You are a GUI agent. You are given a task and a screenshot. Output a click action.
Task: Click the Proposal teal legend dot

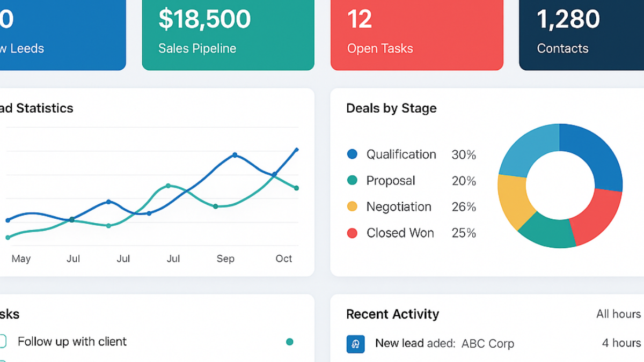pyautogui.click(x=352, y=181)
